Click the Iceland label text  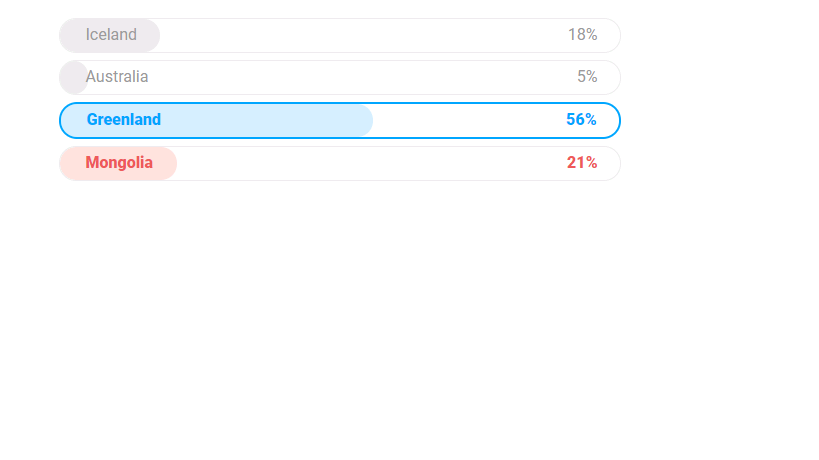111,34
